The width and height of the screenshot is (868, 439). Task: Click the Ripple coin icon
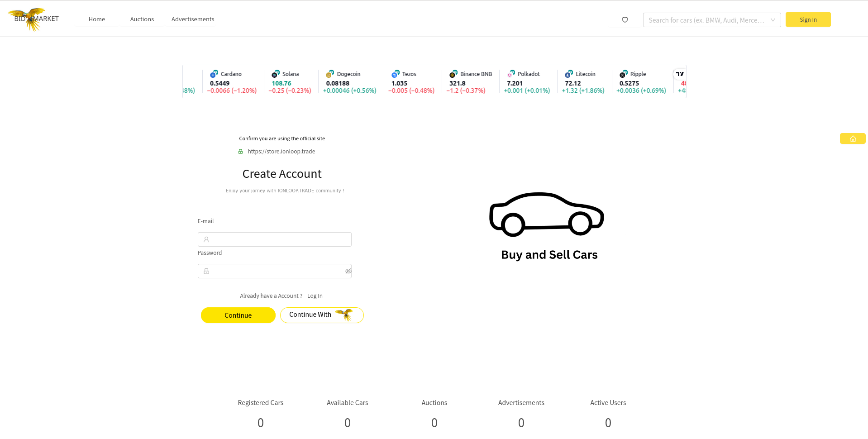click(622, 74)
